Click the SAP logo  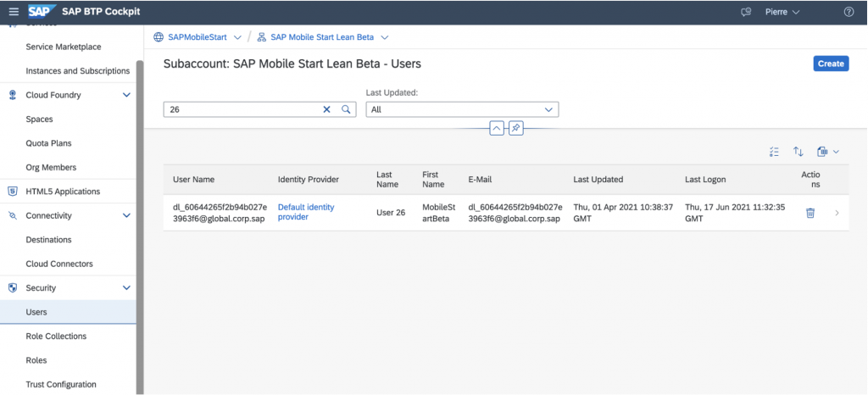[x=42, y=12]
